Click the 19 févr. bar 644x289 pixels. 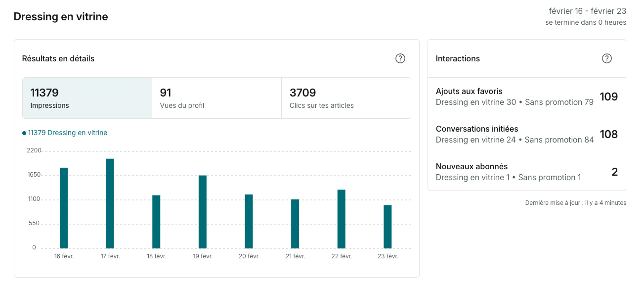tap(203, 212)
